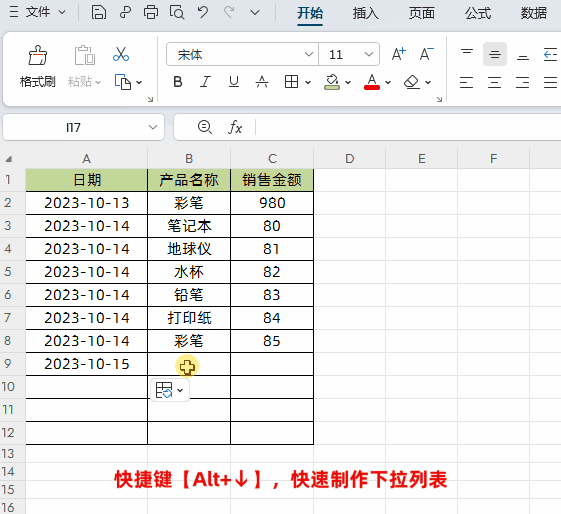561x514 pixels.
Task: Click the Justify alignment icon
Action: [x=550, y=83]
